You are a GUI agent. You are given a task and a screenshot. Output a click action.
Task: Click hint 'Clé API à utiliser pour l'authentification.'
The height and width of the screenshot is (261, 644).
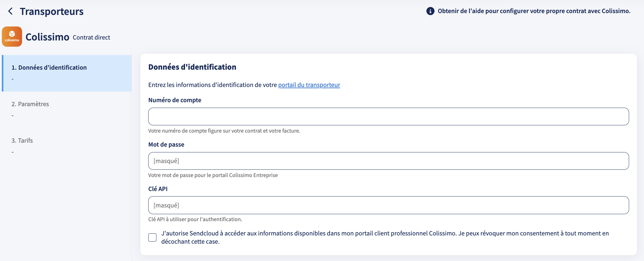click(x=195, y=219)
